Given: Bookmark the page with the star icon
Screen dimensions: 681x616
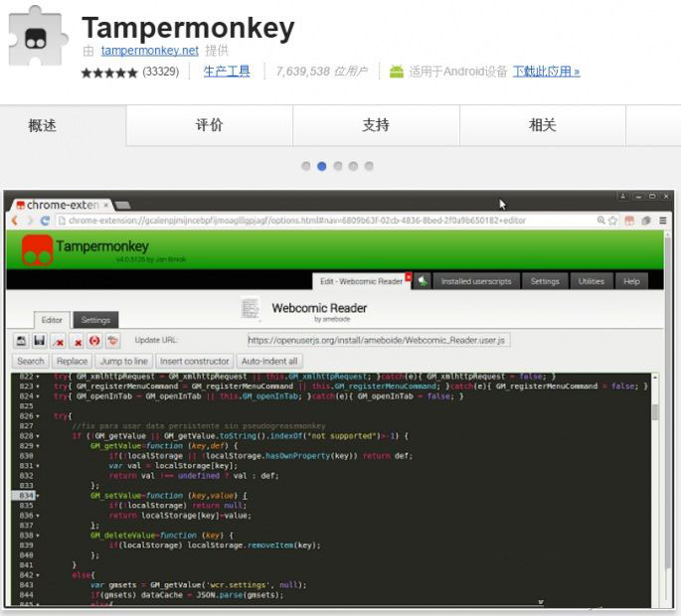Looking at the screenshot, I should tap(612, 221).
